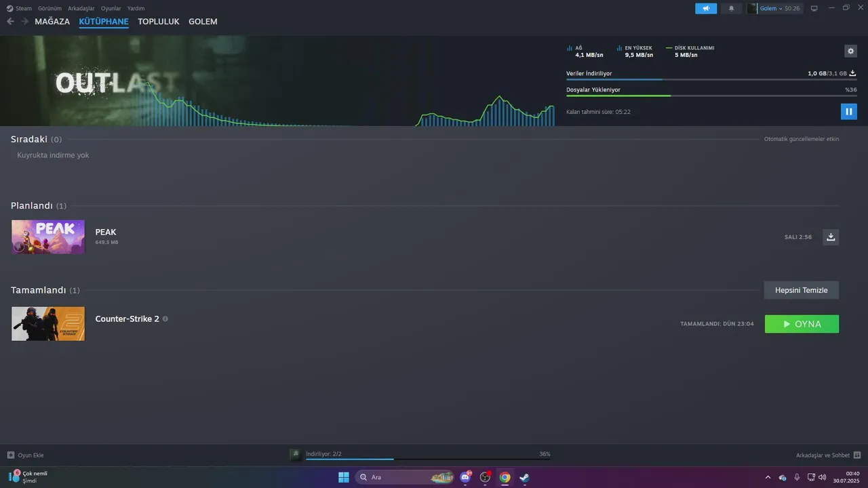Click Oyun Ekle link

(31, 455)
